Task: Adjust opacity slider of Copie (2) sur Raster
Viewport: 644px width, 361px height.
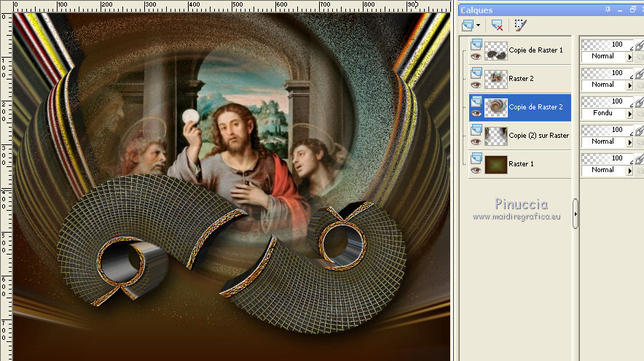Action: [607, 130]
